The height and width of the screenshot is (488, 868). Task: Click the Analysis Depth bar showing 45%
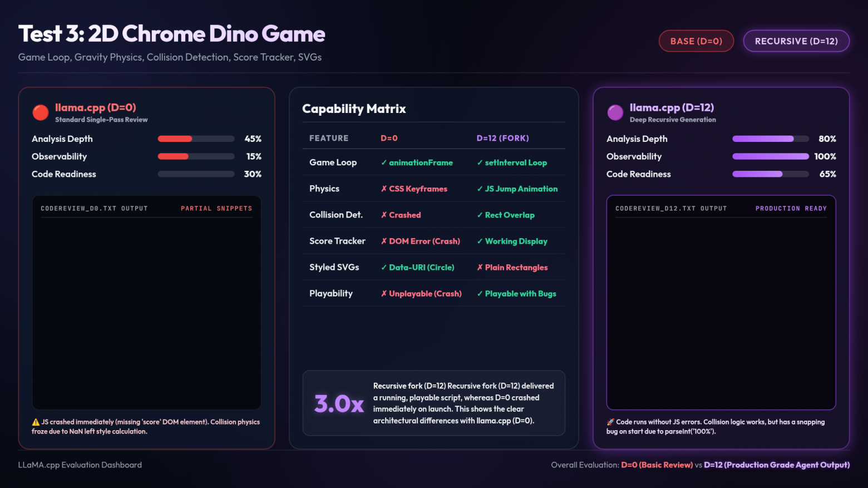pyautogui.click(x=196, y=139)
